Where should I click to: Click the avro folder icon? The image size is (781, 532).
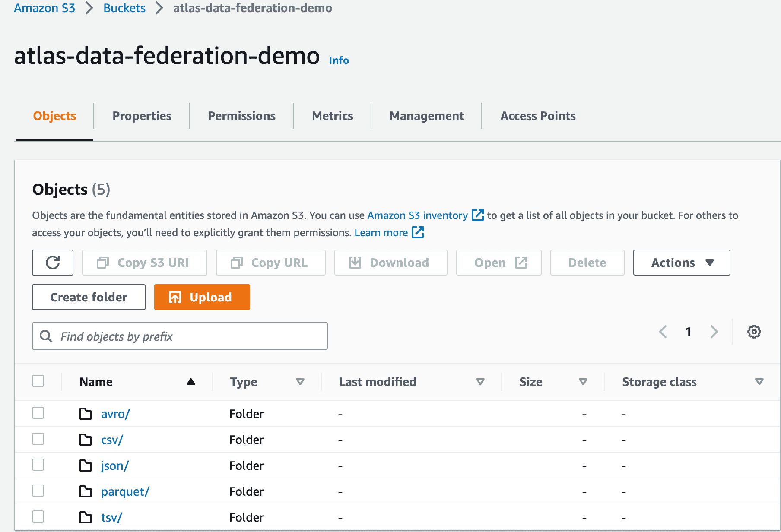point(86,414)
